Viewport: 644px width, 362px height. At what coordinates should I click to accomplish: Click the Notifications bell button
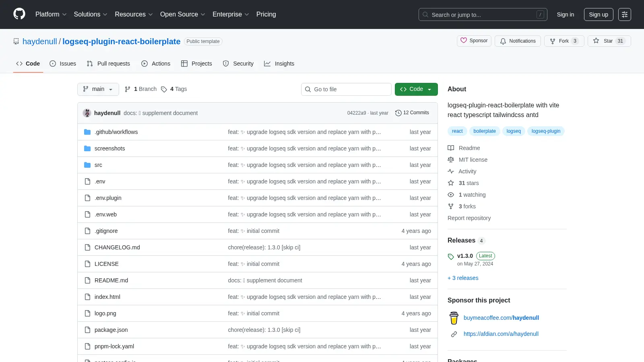point(518,41)
